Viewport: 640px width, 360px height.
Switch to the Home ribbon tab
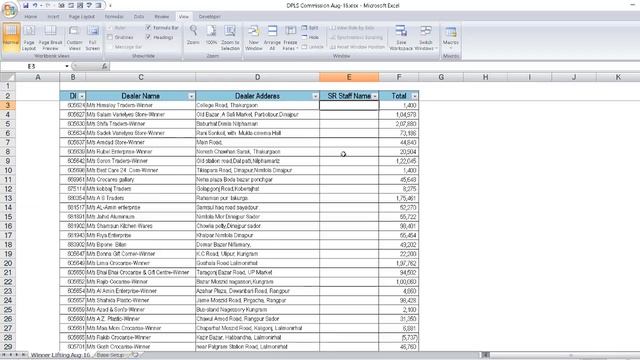pos(31,17)
